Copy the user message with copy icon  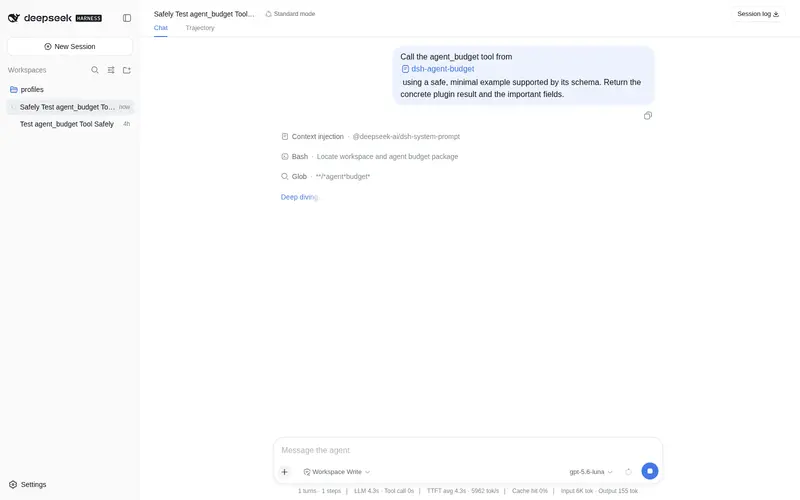[x=647, y=116]
